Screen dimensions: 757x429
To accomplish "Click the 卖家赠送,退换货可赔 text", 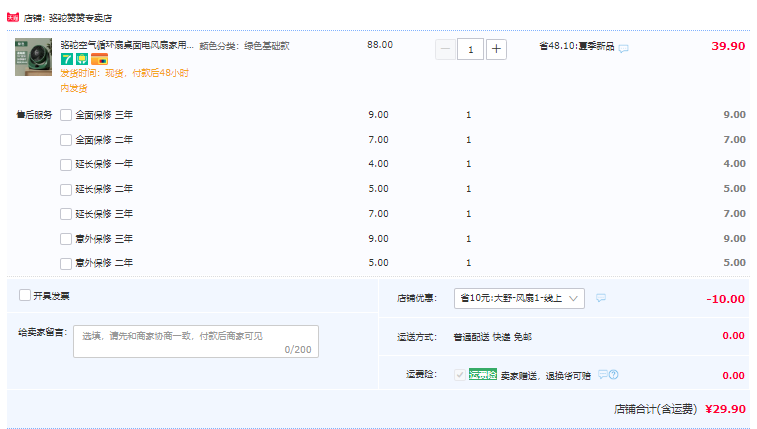I will tap(546, 375).
